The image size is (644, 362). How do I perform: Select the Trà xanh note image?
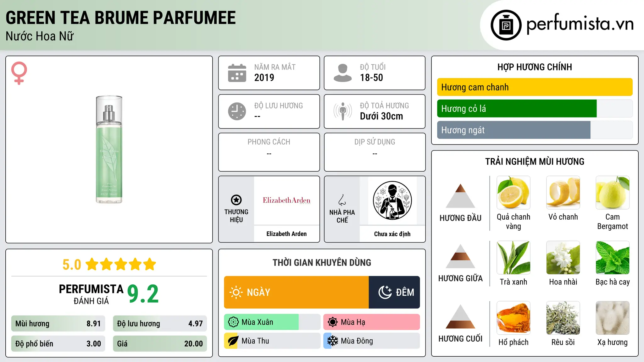514,258
